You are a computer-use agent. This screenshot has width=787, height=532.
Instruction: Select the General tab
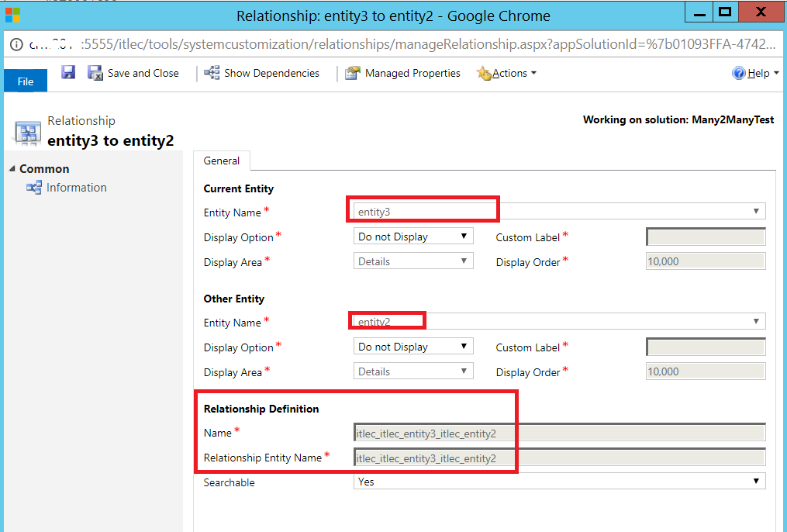click(x=222, y=161)
